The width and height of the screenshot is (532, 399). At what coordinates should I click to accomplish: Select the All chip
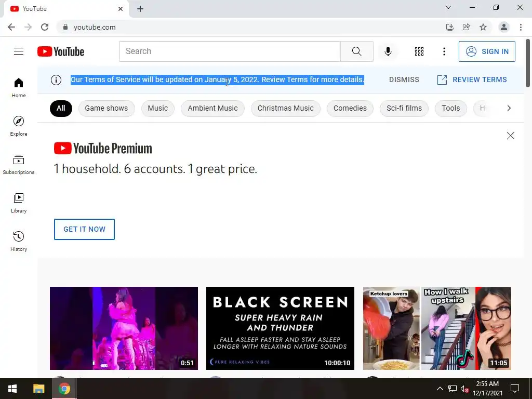61,108
